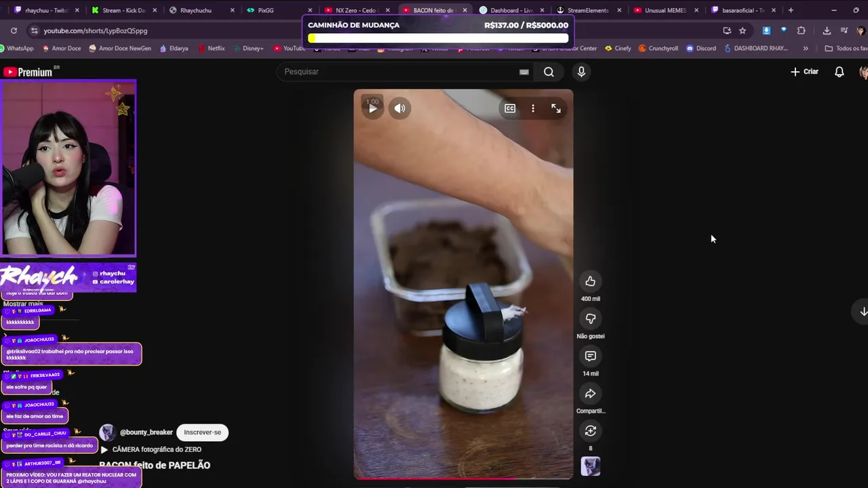The width and height of the screenshot is (868, 488).
Task: Click the dislike 'Não gostei' thumb icon
Action: pos(590,319)
